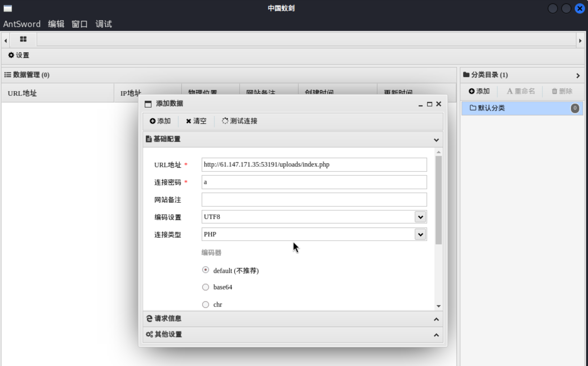
Task: Click the IP地址 column header
Action: coord(147,93)
